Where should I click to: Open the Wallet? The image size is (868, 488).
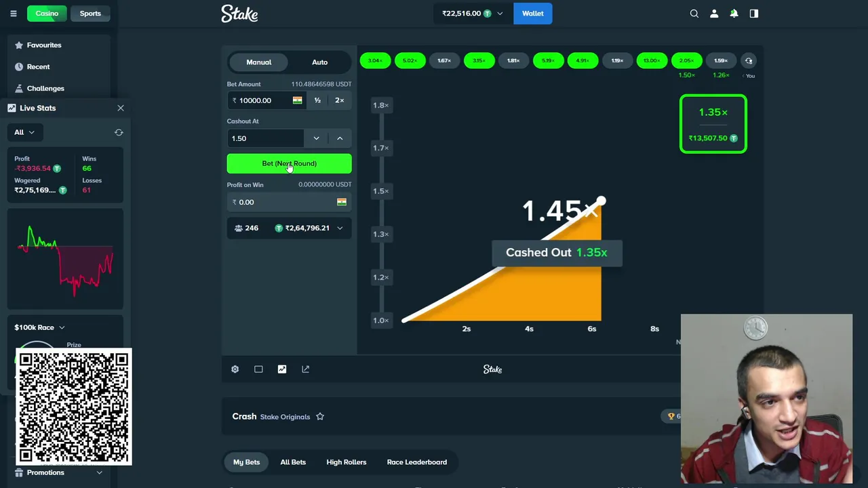coord(533,14)
